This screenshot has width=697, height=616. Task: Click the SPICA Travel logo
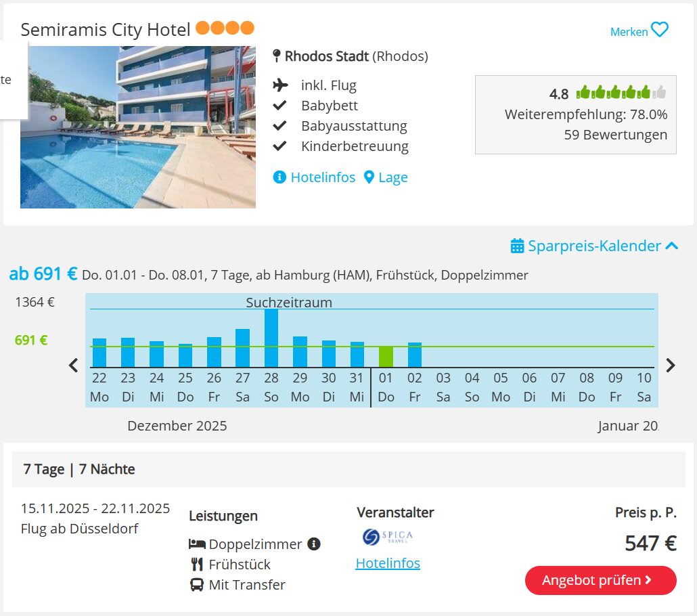[x=388, y=537]
